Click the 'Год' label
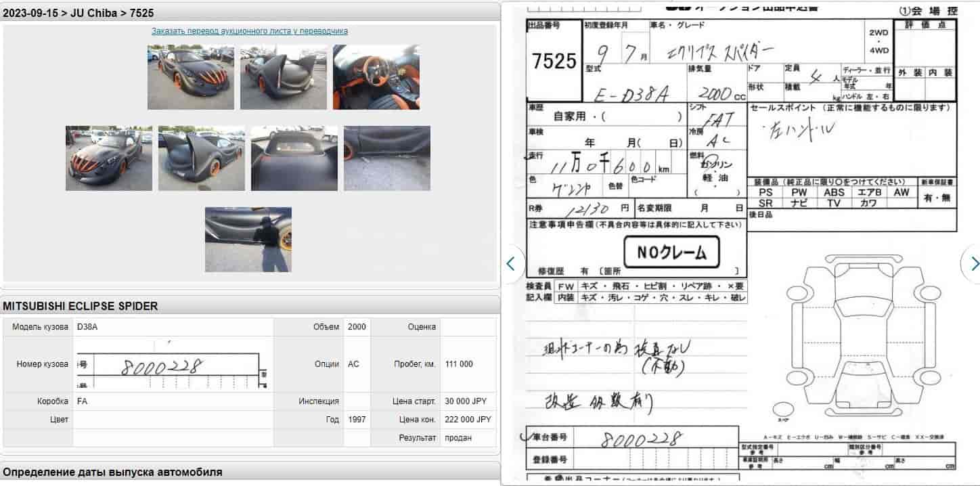Screen dimensions: 980x486 click(332, 420)
